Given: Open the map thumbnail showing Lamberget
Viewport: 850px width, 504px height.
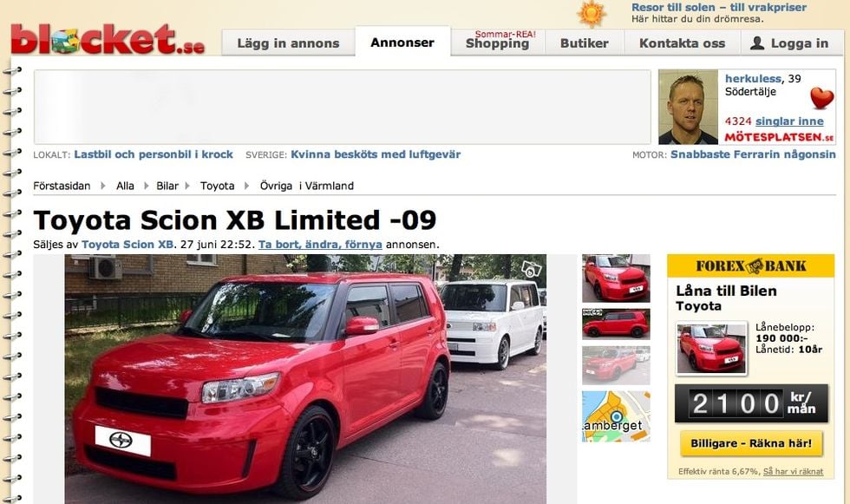Looking at the screenshot, I should [x=616, y=416].
